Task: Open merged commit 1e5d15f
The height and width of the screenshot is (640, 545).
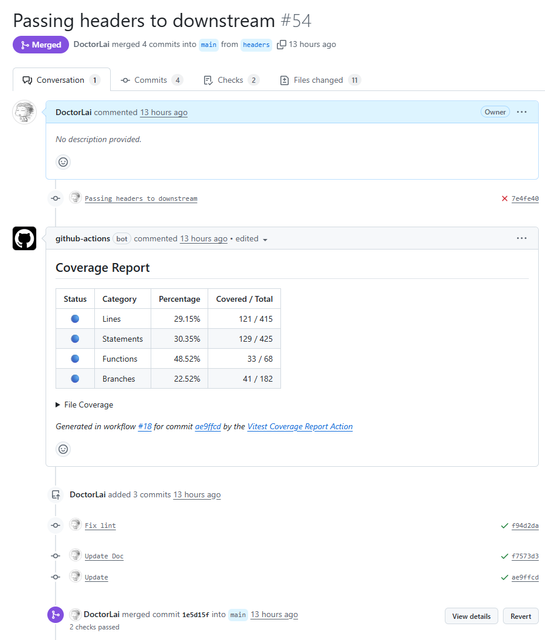Action: click(x=196, y=615)
